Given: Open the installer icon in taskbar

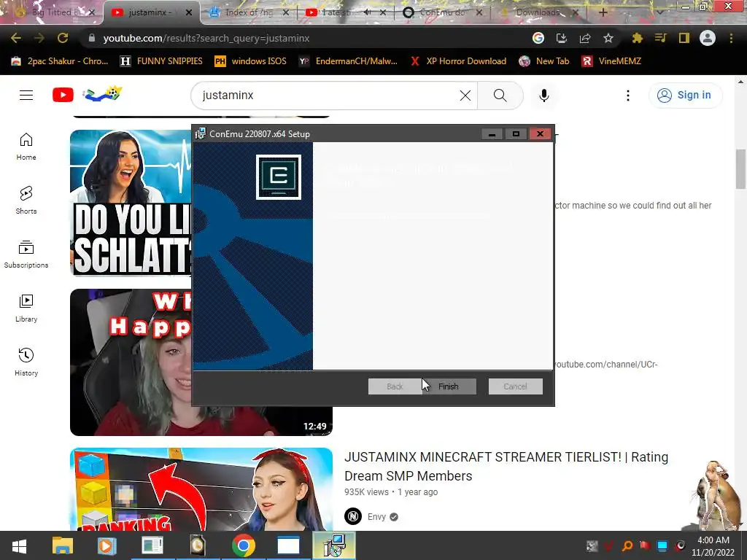Looking at the screenshot, I should point(334,545).
